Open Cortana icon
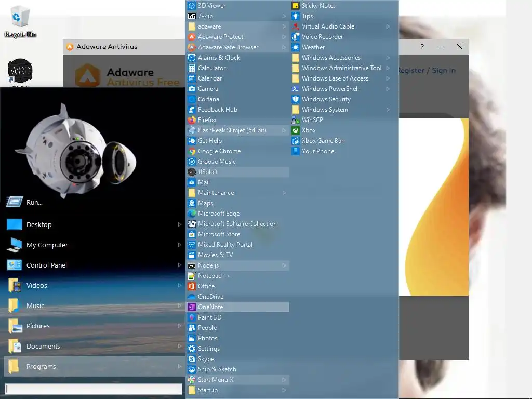The height and width of the screenshot is (399, 532). point(192,99)
